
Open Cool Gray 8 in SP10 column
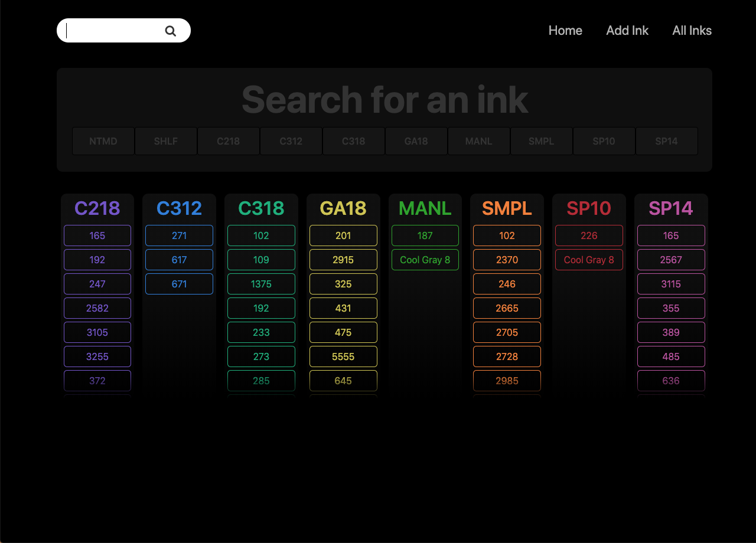coord(589,260)
